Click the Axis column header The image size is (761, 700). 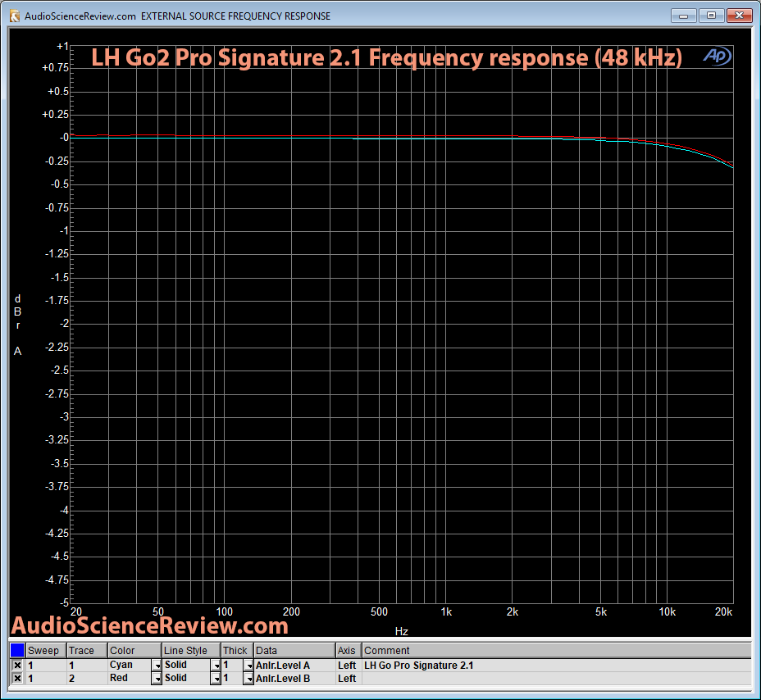349,650
